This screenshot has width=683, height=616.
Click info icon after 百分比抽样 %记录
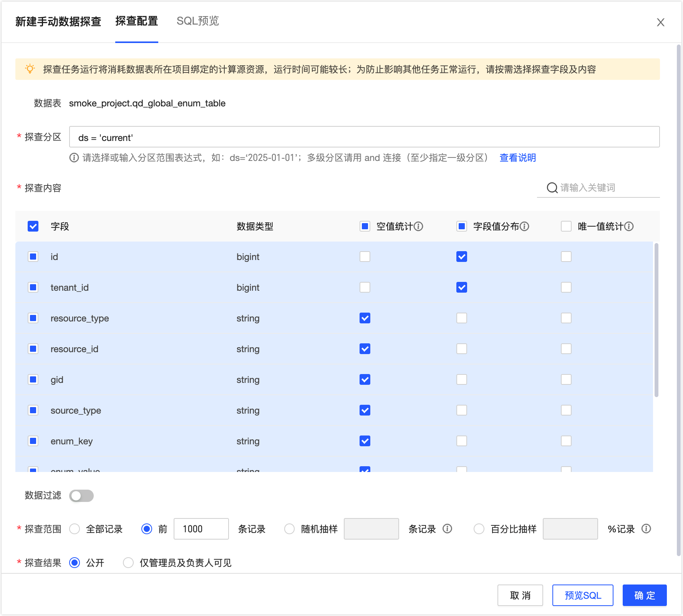click(646, 529)
